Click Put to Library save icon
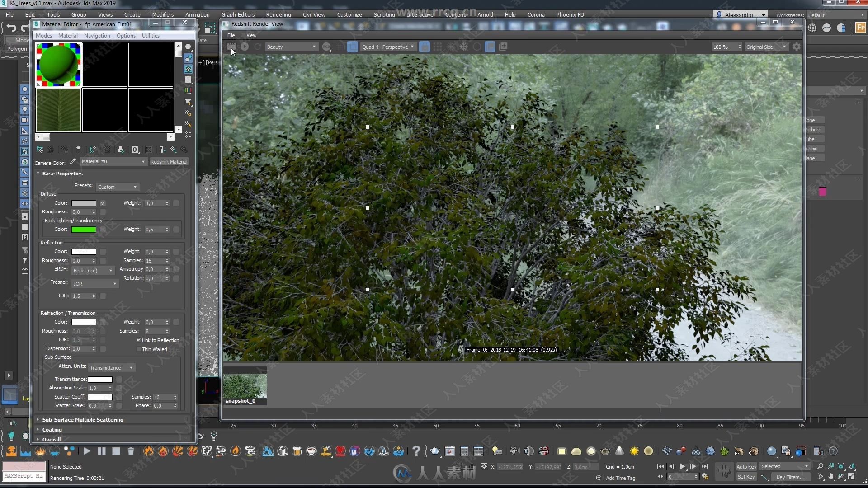The width and height of the screenshot is (868, 488). point(120,150)
